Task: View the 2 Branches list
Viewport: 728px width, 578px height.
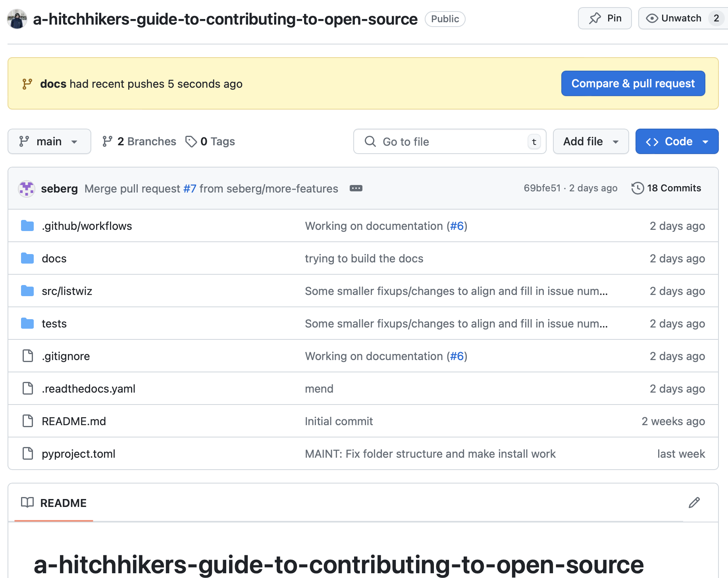Action: tap(139, 141)
